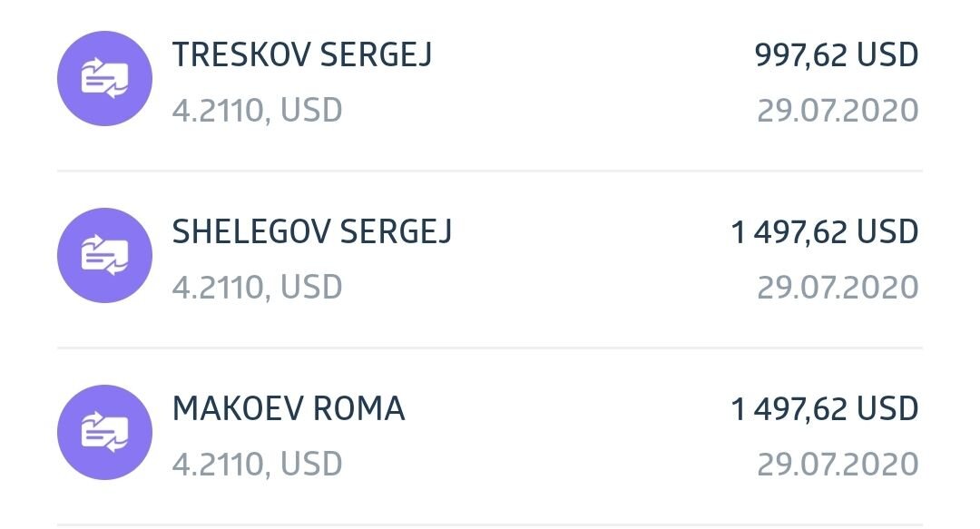Open the TRESKOV SERGEJ transaction name
This screenshot has height=529, width=980.
tap(302, 55)
